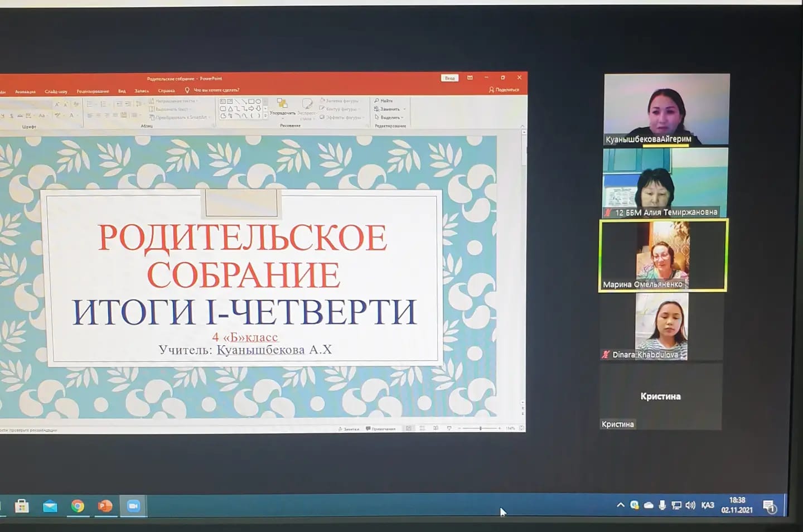Viewport: 803px width, 532px height.
Task: Expand the Выделить (Select) dropdown
Action: tap(402, 118)
